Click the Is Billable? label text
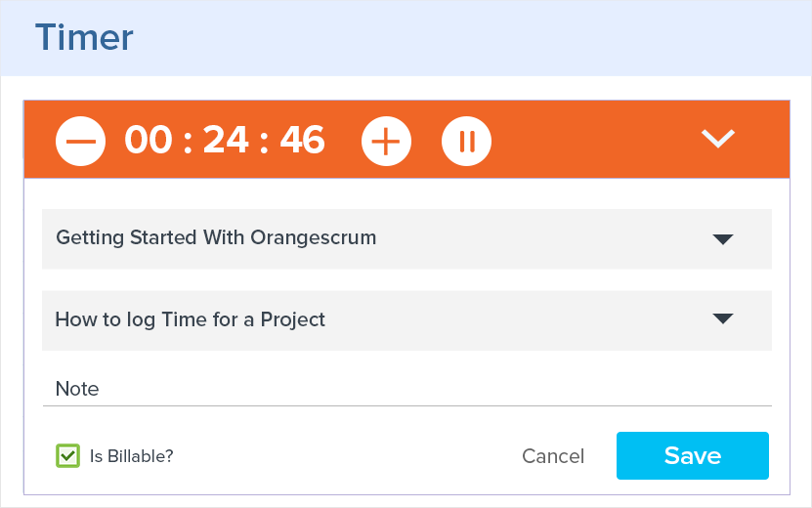The height and width of the screenshot is (508, 812). 131,456
